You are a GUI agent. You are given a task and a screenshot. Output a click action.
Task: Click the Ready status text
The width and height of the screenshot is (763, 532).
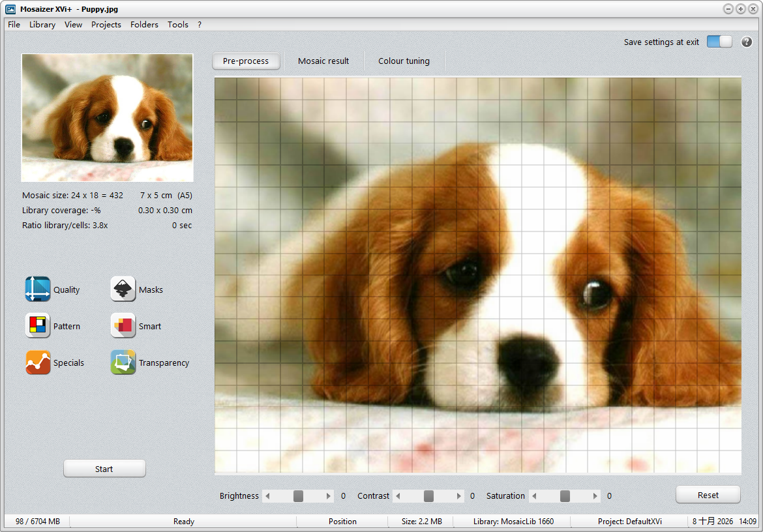[x=184, y=522]
